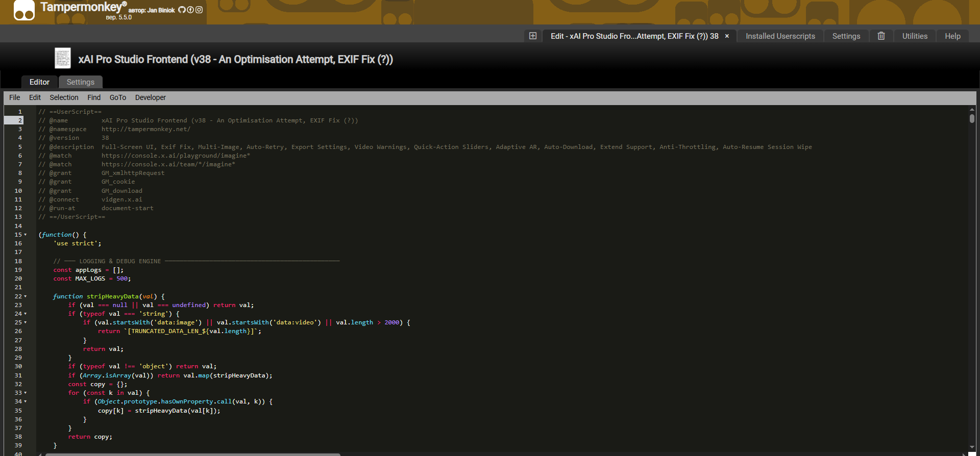The image size is (980, 456).
Task: Open the author's GitHub icon link
Action: pos(182,10)
